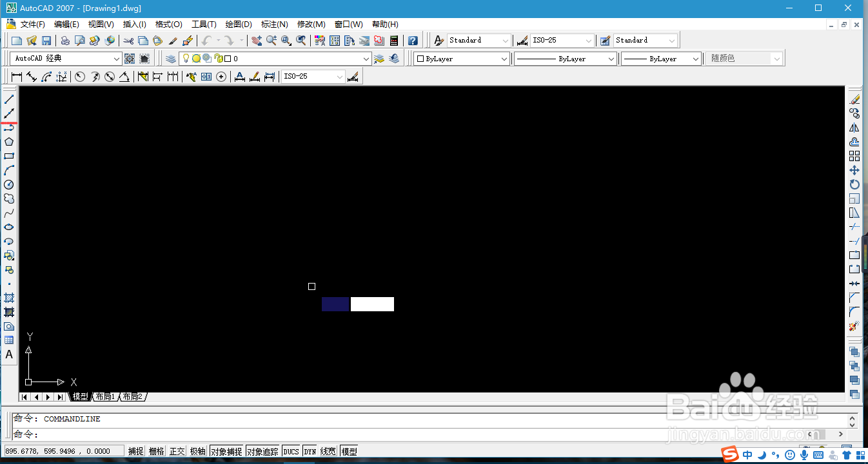Viewport: 868px width, 464px height.
Task: Open the 标注(N) menu
Action: pos(274,24)
